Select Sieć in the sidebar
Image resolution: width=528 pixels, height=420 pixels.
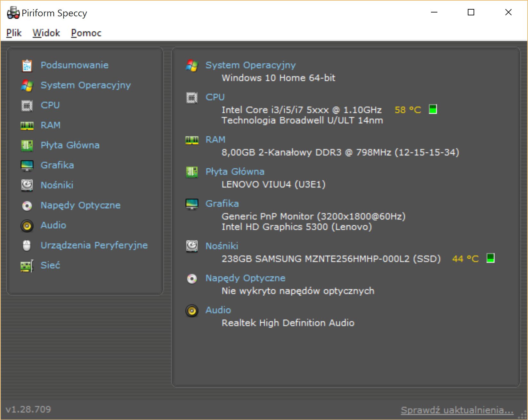pyautogui.click(x=50, y=265)
